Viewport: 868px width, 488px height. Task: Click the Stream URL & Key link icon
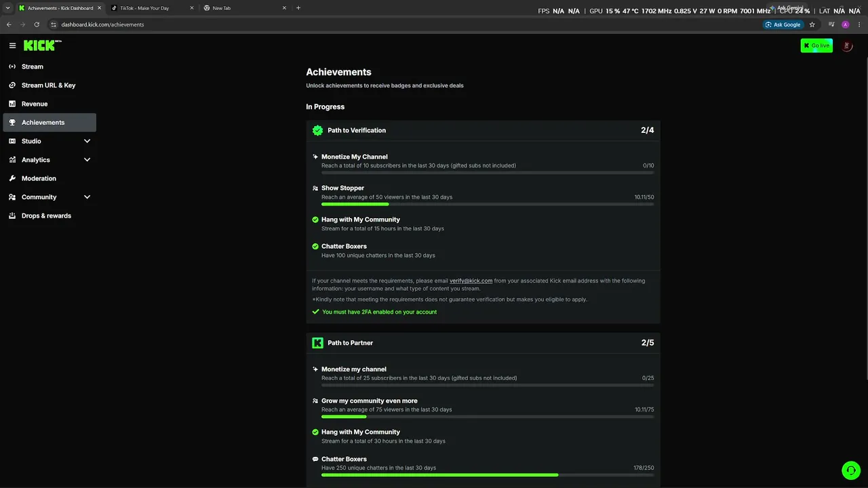point(12,85)
